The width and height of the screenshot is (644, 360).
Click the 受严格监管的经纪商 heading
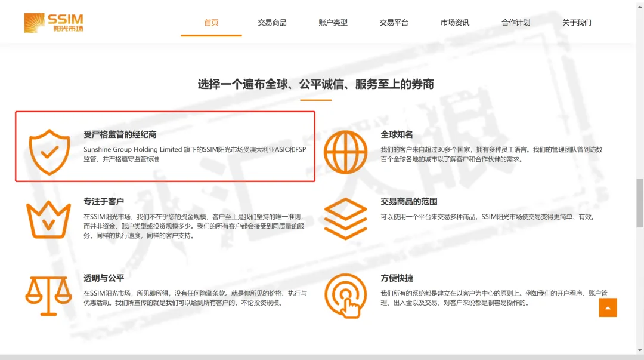coord(120,134)
